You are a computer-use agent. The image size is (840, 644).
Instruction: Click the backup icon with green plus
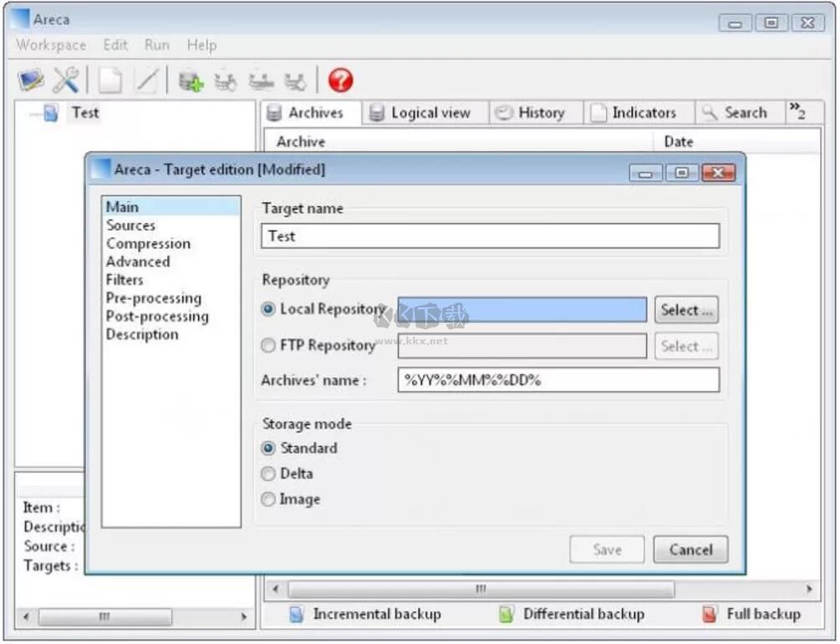point(190,81)
